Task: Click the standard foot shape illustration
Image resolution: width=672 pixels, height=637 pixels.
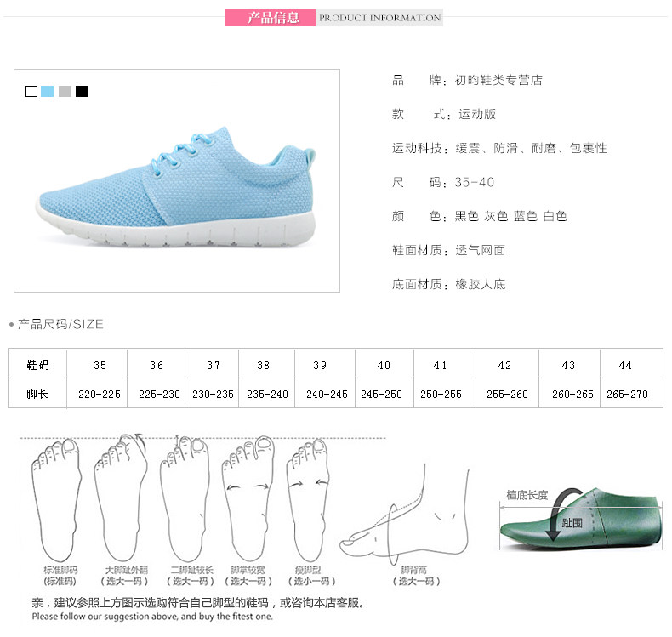Action: coord(57,500)
